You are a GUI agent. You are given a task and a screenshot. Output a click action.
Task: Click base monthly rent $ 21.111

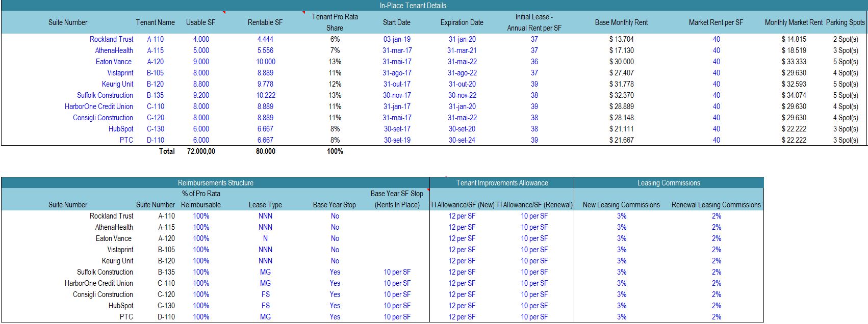click(621, 129)
